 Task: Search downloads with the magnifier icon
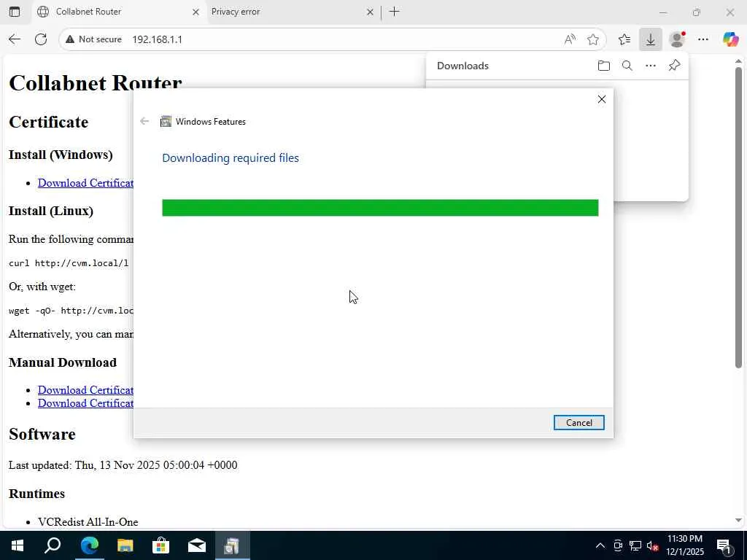627,66
